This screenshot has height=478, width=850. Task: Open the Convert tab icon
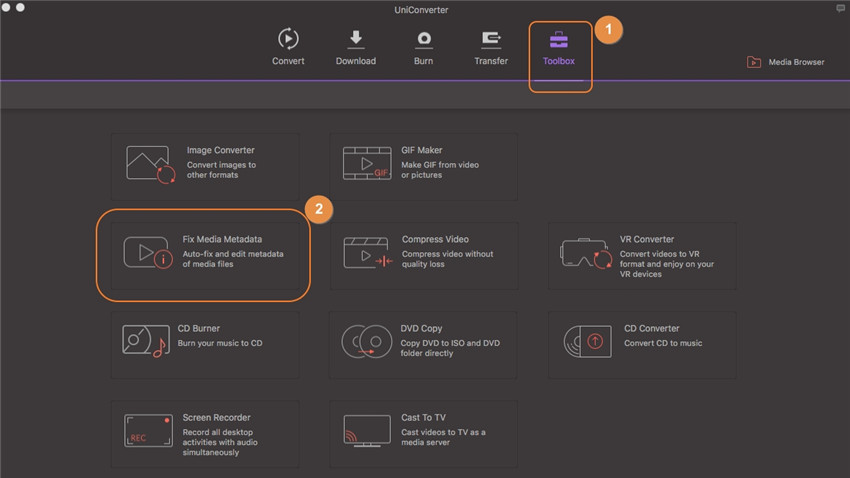[x=288, y=38]
